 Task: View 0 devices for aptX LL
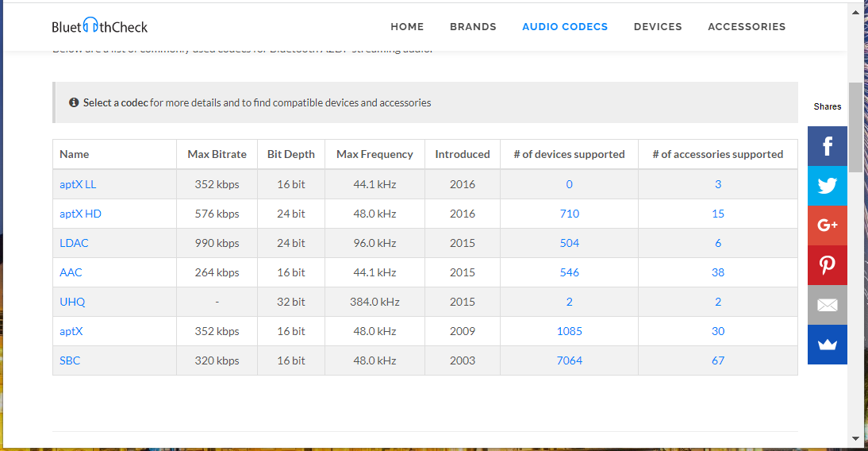[569, 184]
